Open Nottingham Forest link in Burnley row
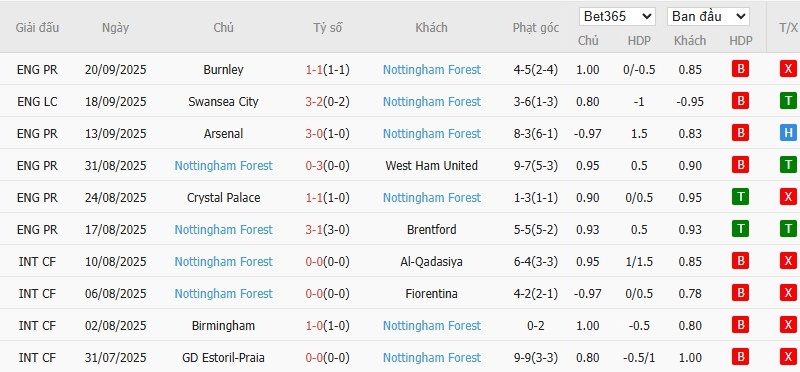The width and height of the screenshot is (800, 372). [x=432, y=69]
